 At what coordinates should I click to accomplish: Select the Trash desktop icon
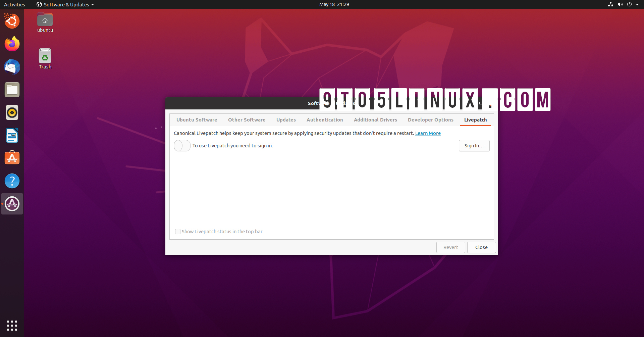coord(45,59)
